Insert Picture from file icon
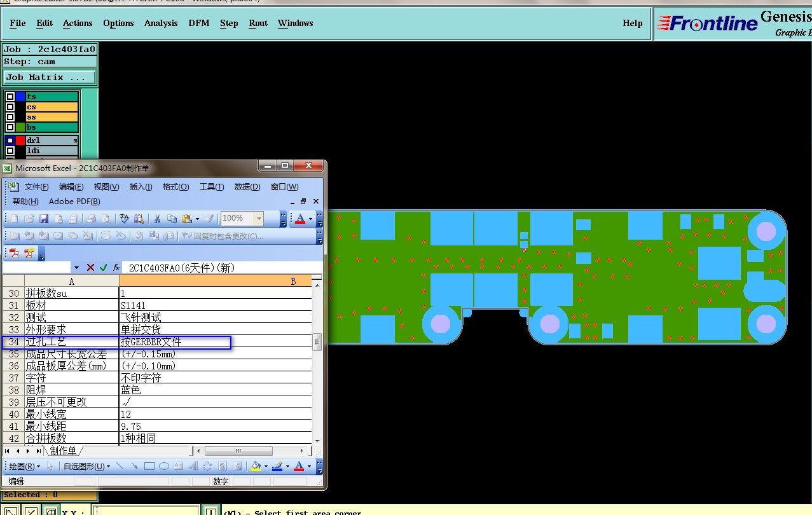Viewport: 812px width, 515px height. point(237,466)
